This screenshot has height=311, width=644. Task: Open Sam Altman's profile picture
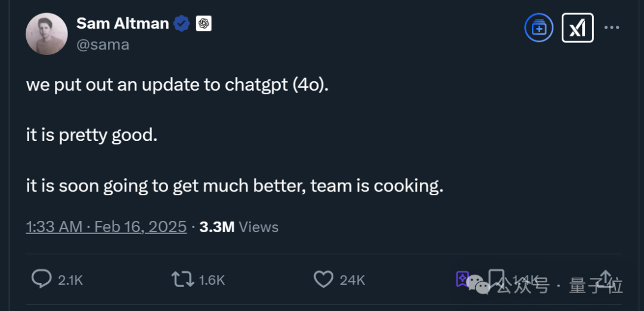[x=47, y=34]
